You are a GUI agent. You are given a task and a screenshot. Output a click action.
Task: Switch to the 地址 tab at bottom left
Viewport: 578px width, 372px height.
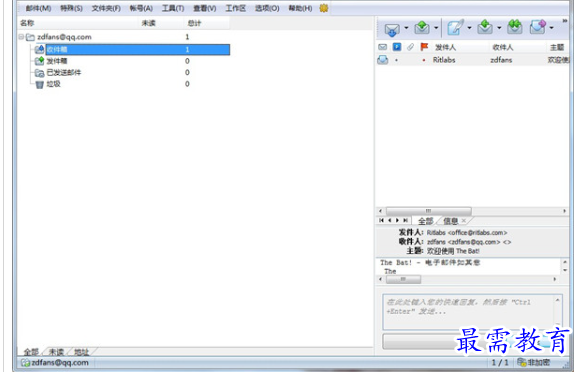point(81,352)
